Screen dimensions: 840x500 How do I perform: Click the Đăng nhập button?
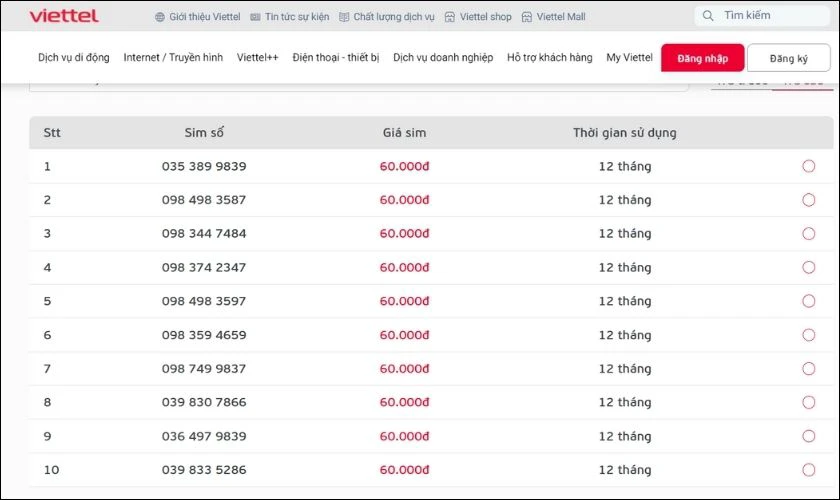[702, 58]
